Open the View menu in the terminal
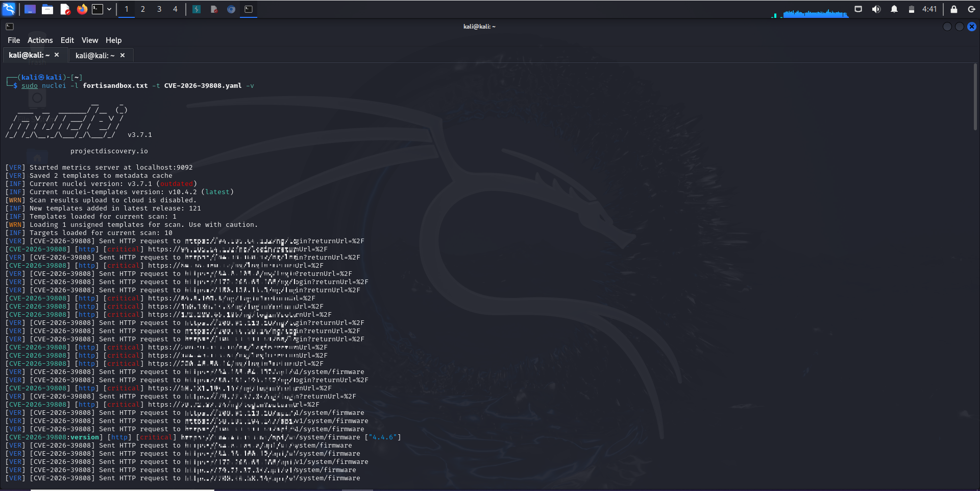Image resolution: width=980 pixels, height=491 pixels. tap(89, 40)
